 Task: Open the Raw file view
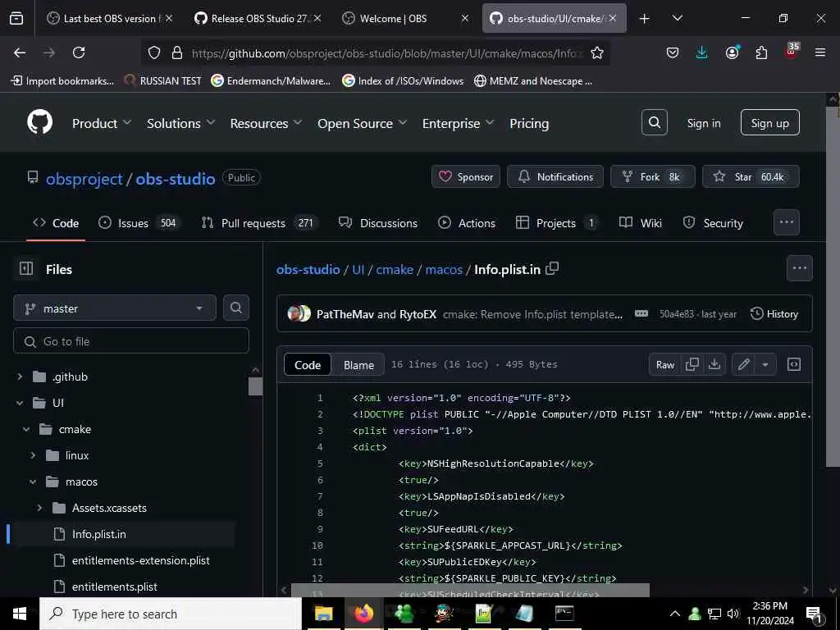point(664,365)
